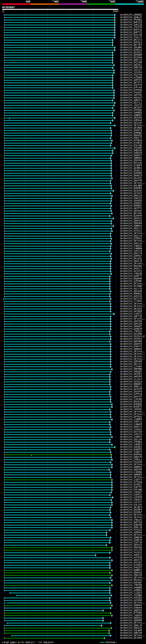Click the UniRef100_A3LVZ0 label
This screenshot has width=146, height=644.
[131, 505]
